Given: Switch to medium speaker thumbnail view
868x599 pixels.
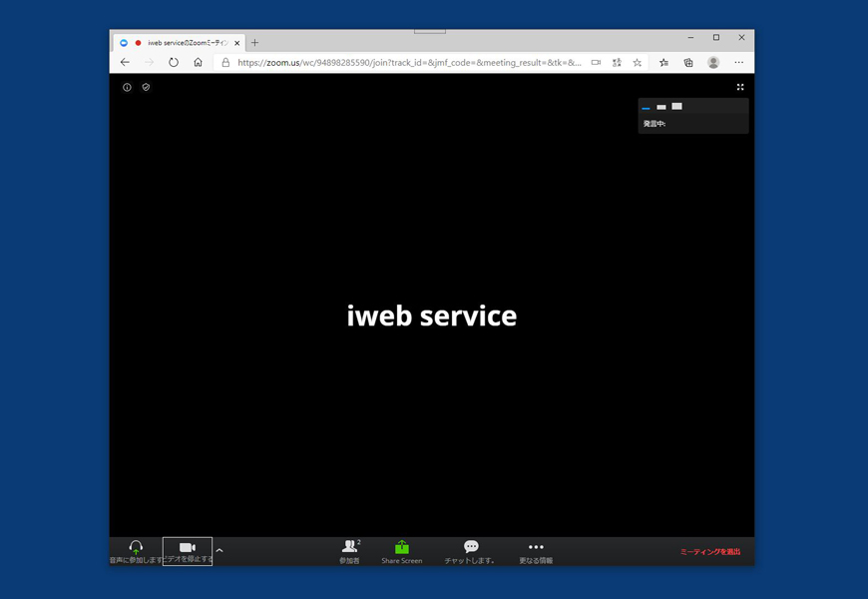Looking at the screenshot, I should point(660,107).
